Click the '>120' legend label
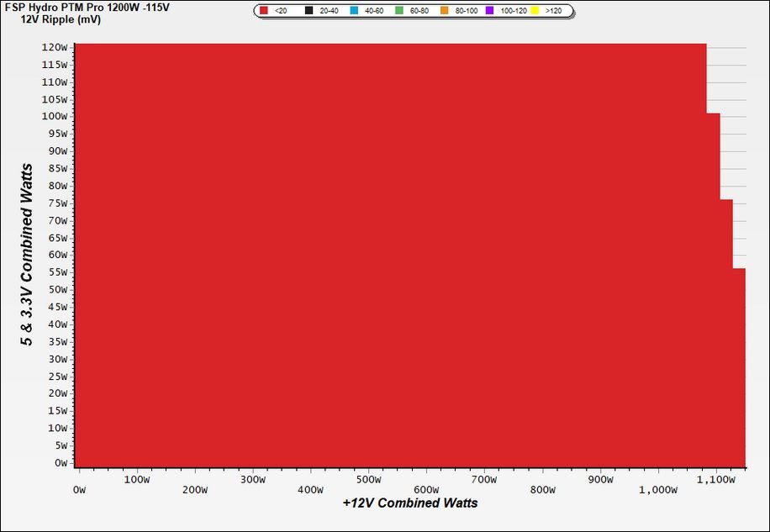 pyautogui.click(x=554, y=11)
